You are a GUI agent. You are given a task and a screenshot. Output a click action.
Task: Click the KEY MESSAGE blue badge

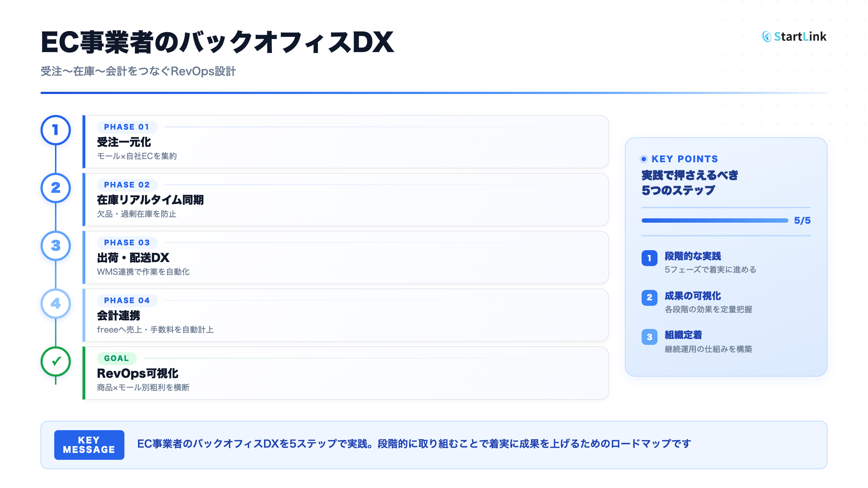(x=89, y=445)
